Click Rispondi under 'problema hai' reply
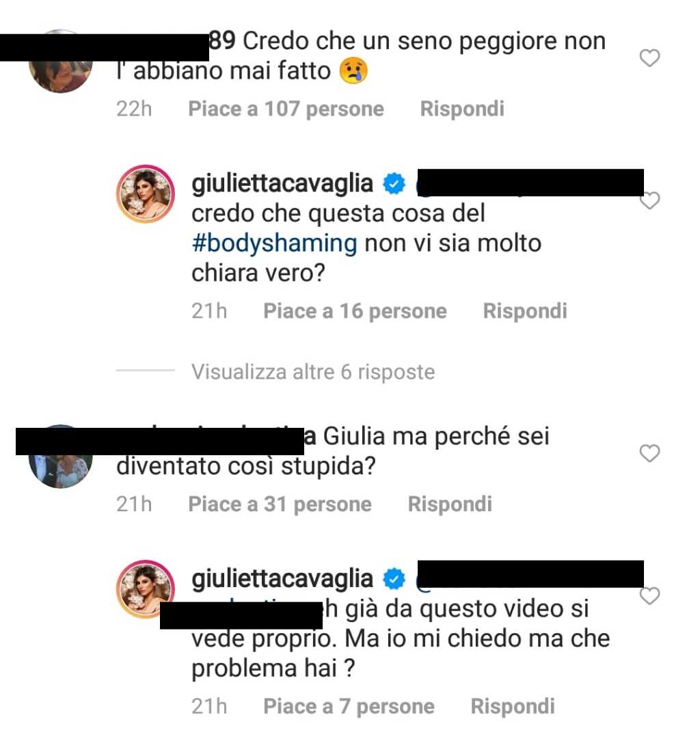 point(513,706)
